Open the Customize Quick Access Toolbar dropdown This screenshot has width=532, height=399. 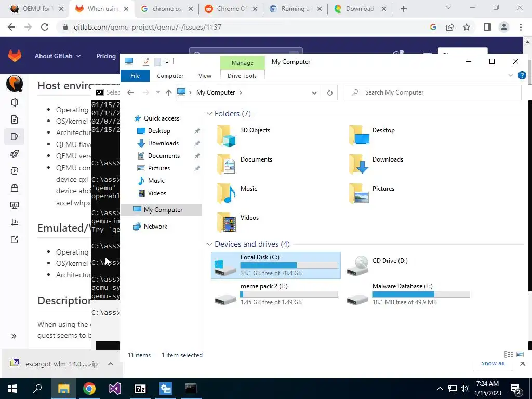tap(167, 62)
